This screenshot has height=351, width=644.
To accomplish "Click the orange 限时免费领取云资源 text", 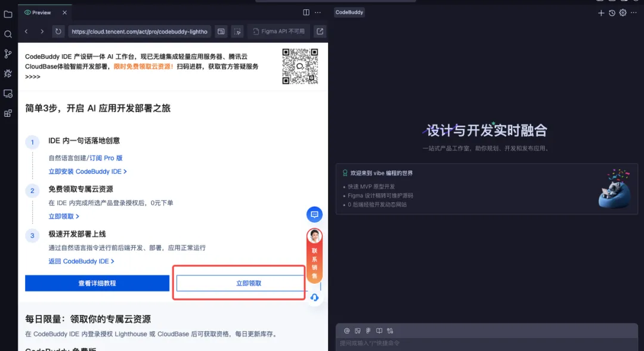I will (x=143, y=67).
